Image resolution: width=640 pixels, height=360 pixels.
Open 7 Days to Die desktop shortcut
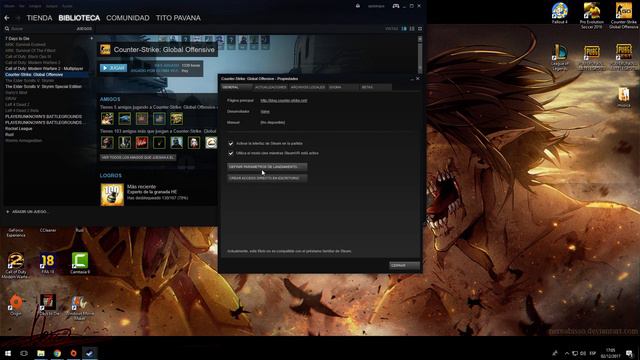pyautogui.click(x=48, y=304)
